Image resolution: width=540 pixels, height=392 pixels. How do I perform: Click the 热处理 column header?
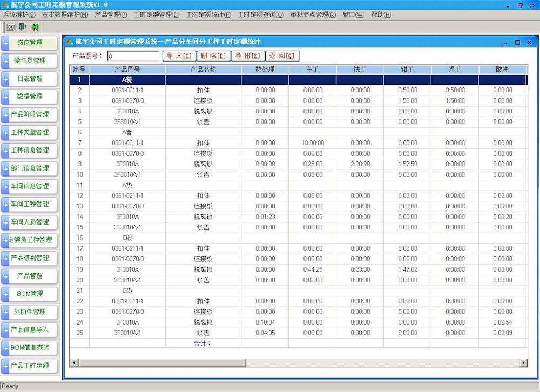tap(265, 70)
